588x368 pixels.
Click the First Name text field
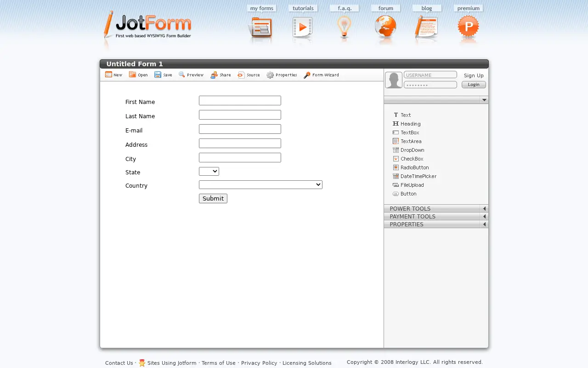[x=240, y=101]
